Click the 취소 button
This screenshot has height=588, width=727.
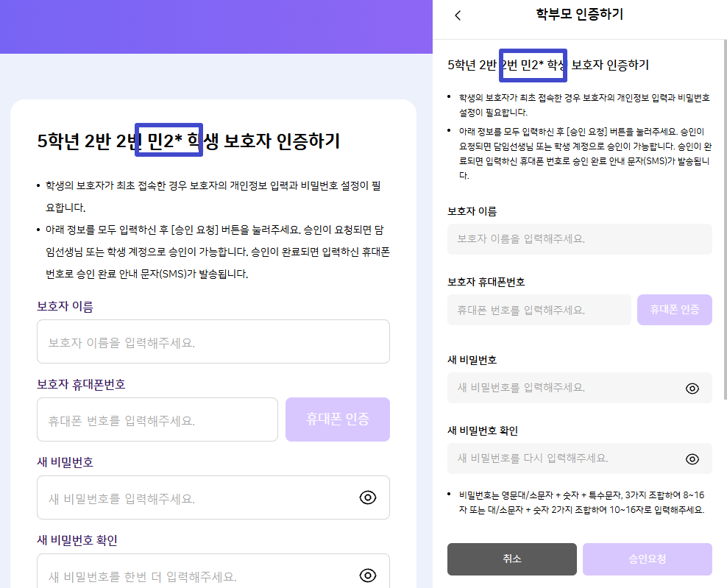(511, 559)
